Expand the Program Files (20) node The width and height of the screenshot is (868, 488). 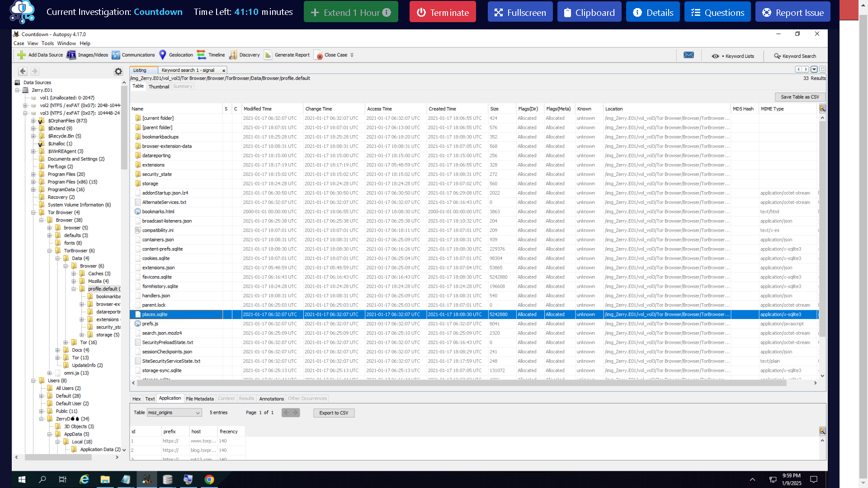33,174
